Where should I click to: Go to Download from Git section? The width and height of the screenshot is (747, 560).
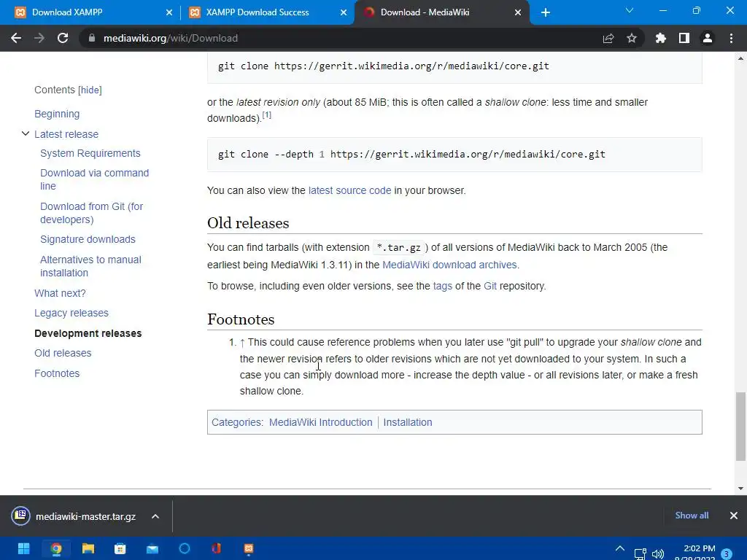(91, 213)
